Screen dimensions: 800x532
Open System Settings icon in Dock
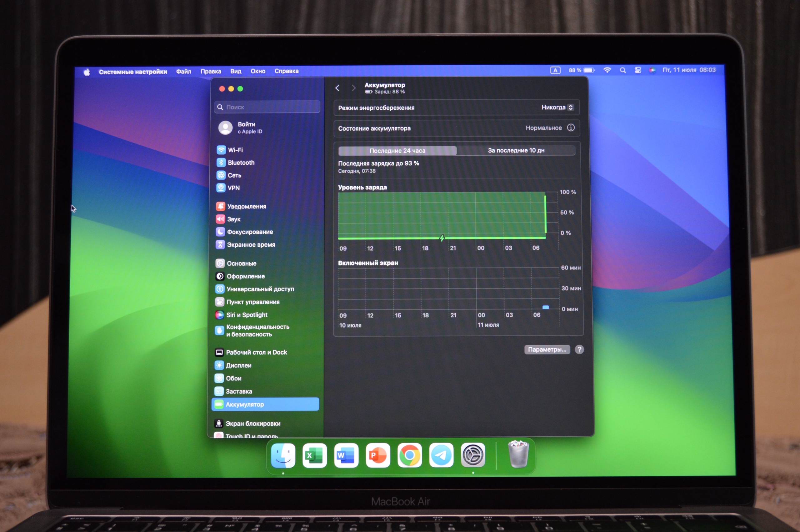[473, 455]
